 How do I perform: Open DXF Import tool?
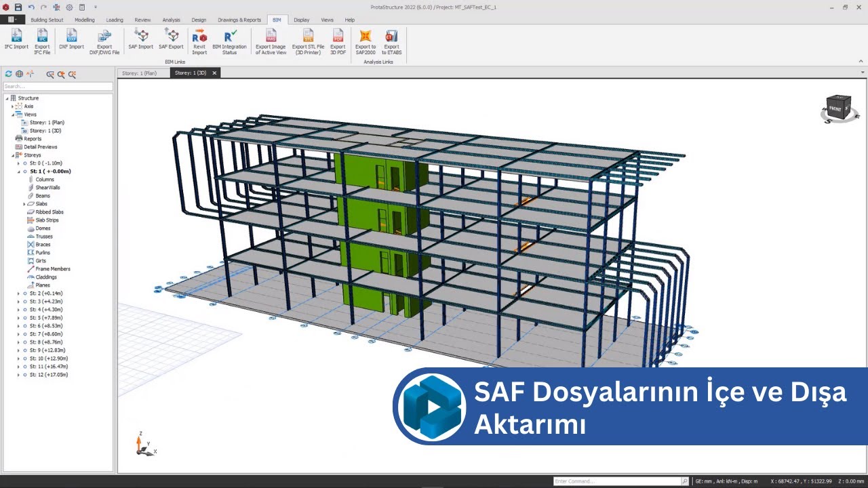[x=71, y=35]
